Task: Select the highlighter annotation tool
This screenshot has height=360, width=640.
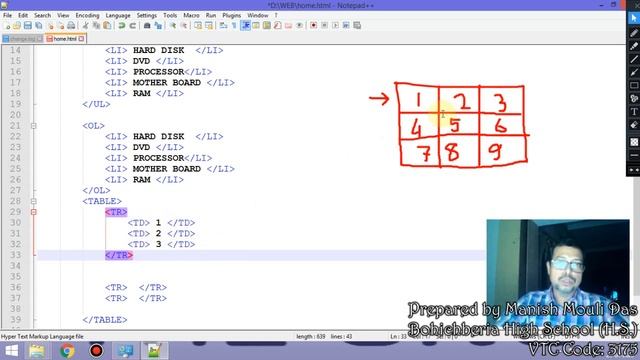Action: click(x=634, y=46)
